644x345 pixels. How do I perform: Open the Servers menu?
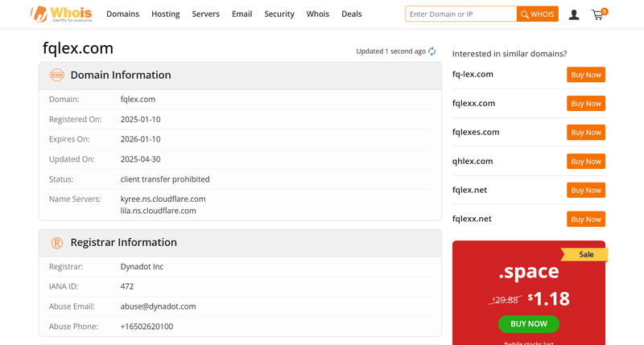click(x=206, y=14)
